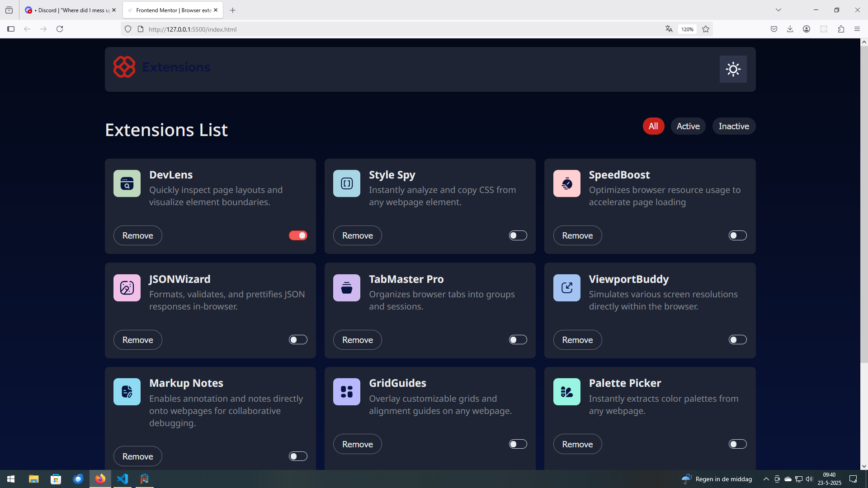This screenshot has width=868, height=488.
Task: Switch to the Discord browser tab
Action: click(70, 10)
